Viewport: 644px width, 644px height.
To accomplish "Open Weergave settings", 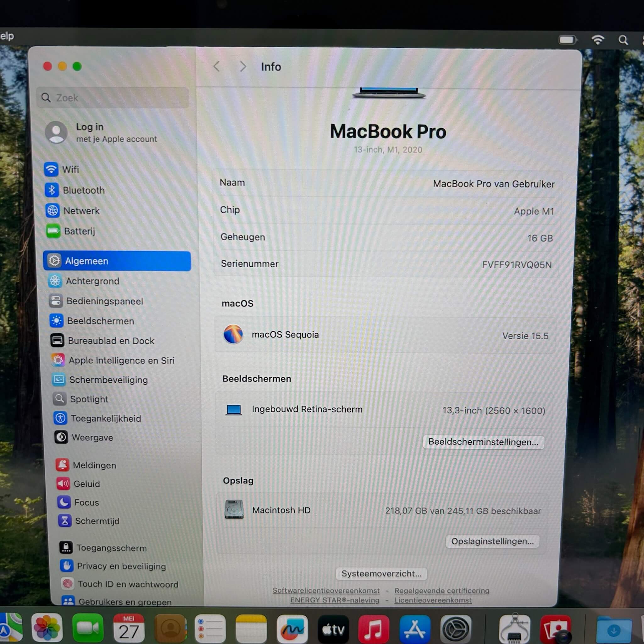I will tap(84, 437).
